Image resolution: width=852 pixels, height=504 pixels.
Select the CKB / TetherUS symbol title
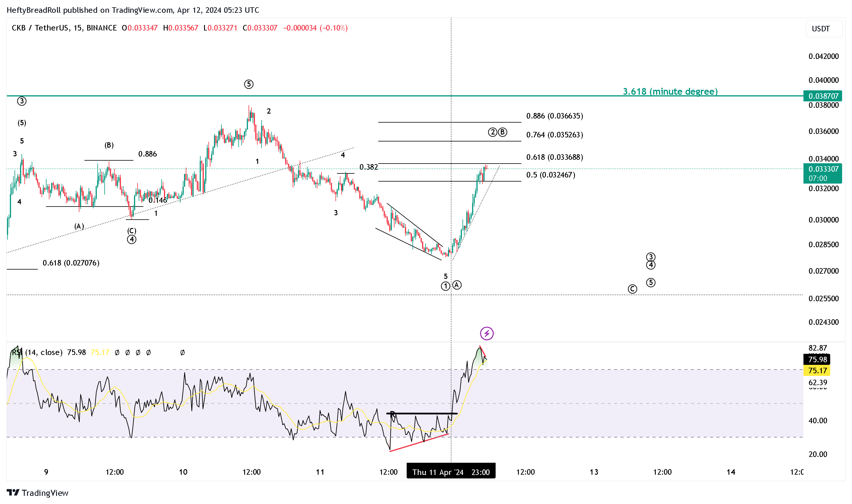click(64, 28)
